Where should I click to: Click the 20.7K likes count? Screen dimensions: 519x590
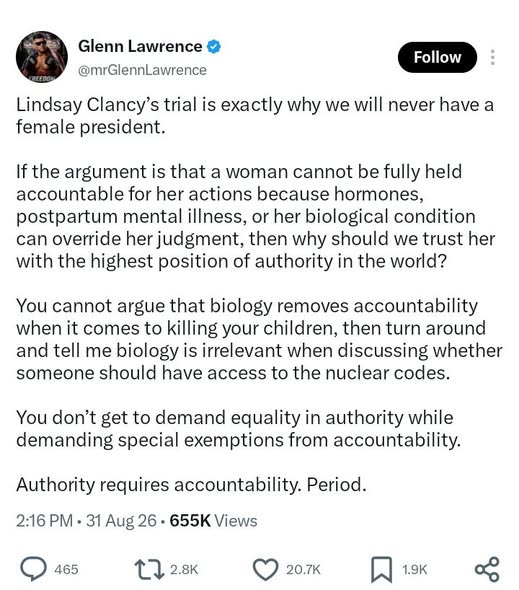pos(303,569)
